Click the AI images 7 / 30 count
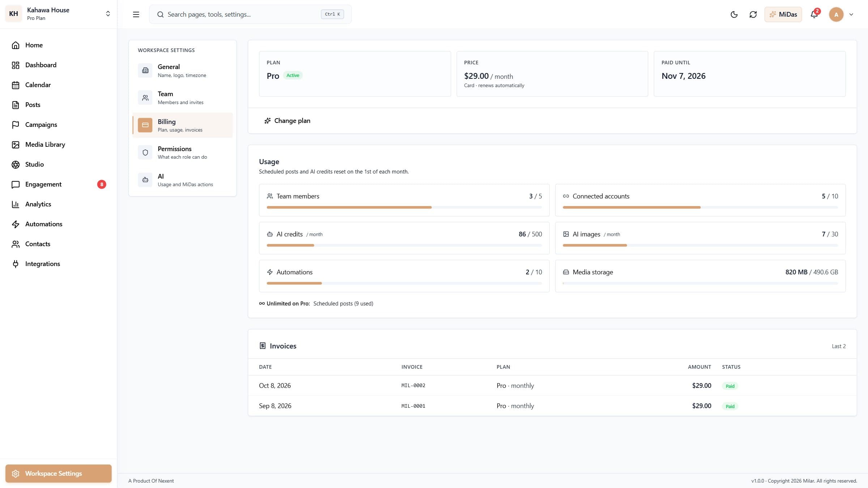 point(830,234)
